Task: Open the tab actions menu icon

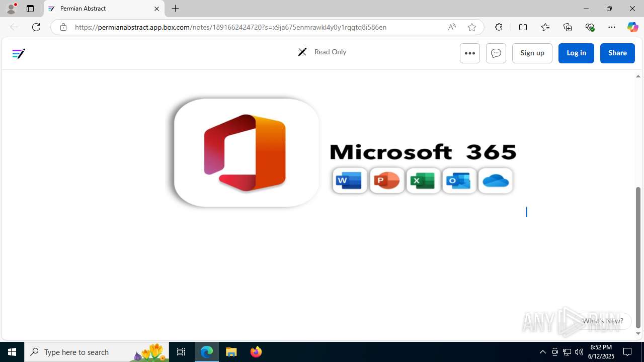Action: tap(30, 9)
